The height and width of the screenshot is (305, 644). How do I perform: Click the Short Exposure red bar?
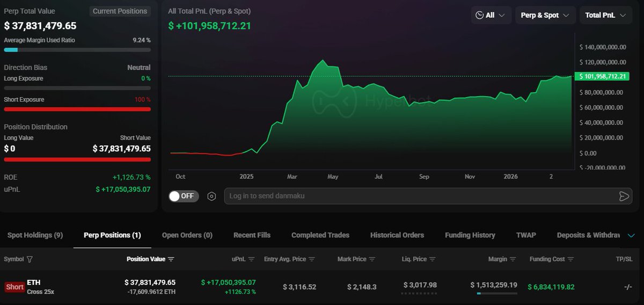tap(77, 109)
